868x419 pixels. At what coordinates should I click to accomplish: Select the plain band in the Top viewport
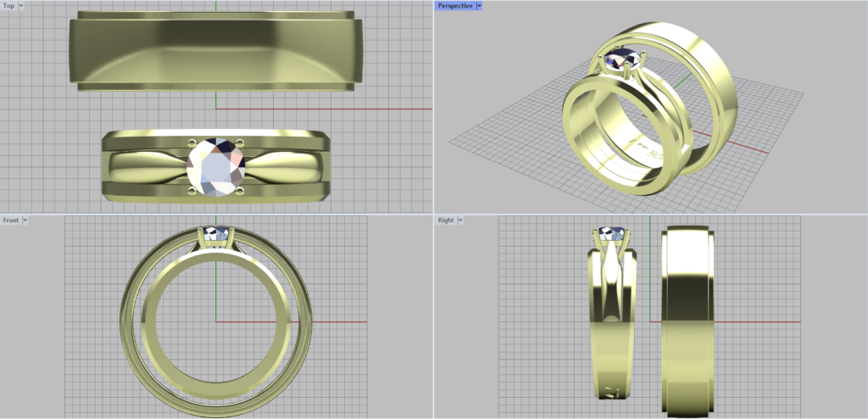(216, 51)
